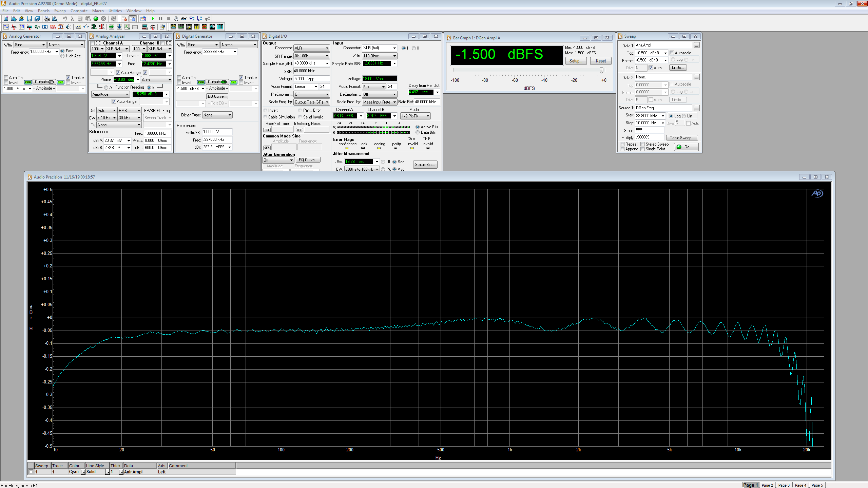Open the Compute menu
Viewport: 868px width, 488px height.
coord(79,11)
